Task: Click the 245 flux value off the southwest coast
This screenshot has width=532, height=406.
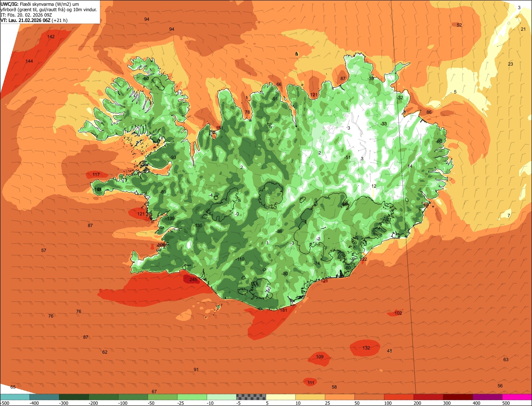Action: click(193, 280)
